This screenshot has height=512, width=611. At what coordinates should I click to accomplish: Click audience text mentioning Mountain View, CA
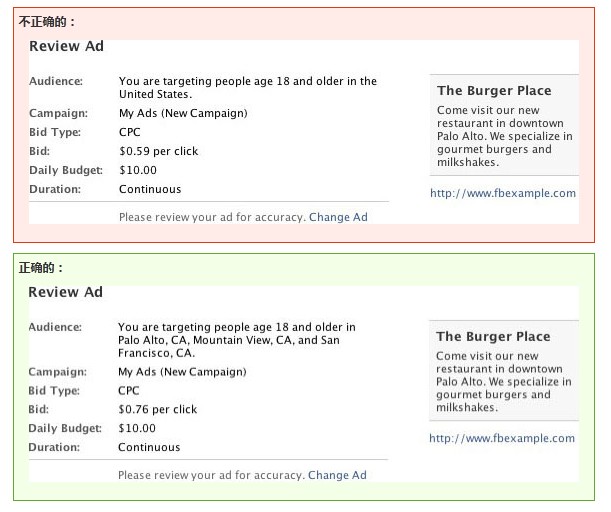click(236, 340)
